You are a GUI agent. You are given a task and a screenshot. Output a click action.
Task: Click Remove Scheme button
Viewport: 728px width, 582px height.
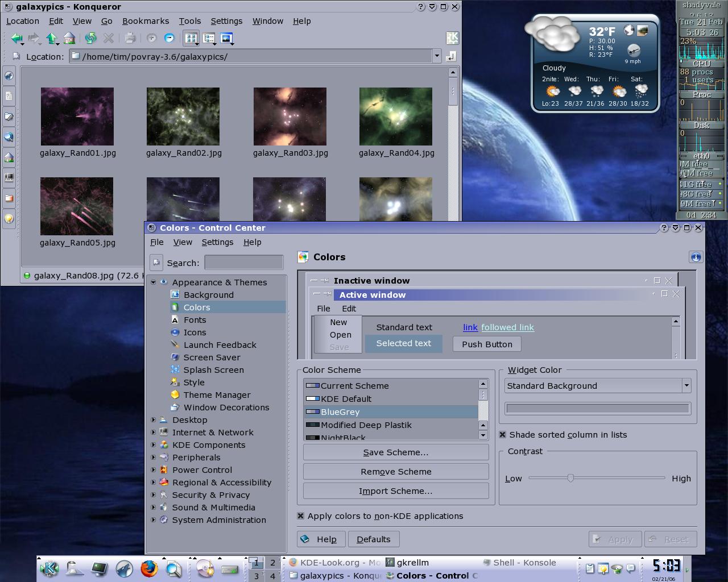click(396, 472)
